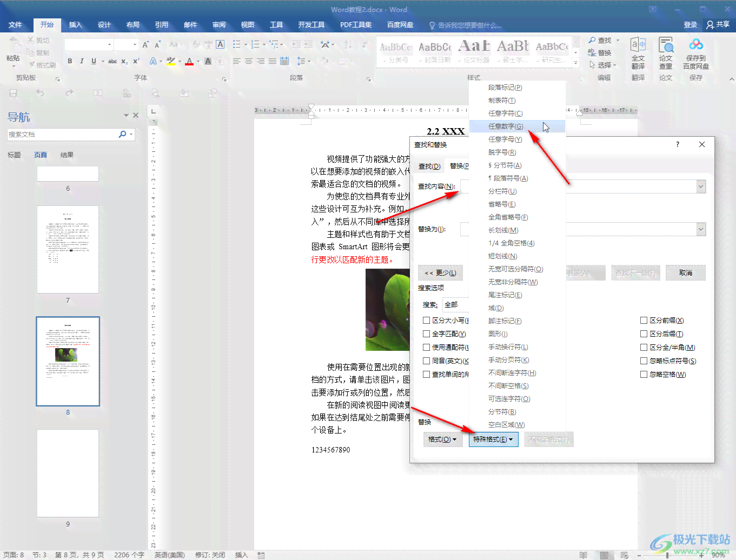
Task: Switch to the 查找(D) dialog tab
Action: (x=429, y=166)
